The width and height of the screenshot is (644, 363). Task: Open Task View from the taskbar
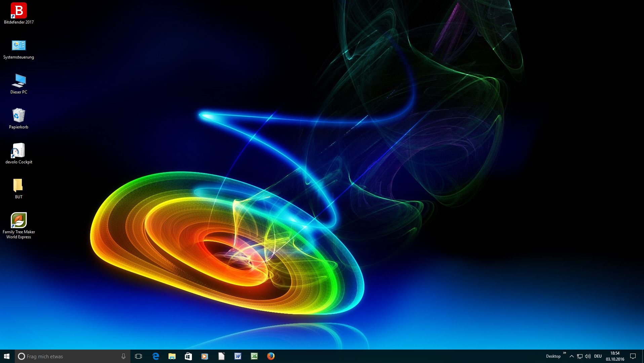coord(138,356)
